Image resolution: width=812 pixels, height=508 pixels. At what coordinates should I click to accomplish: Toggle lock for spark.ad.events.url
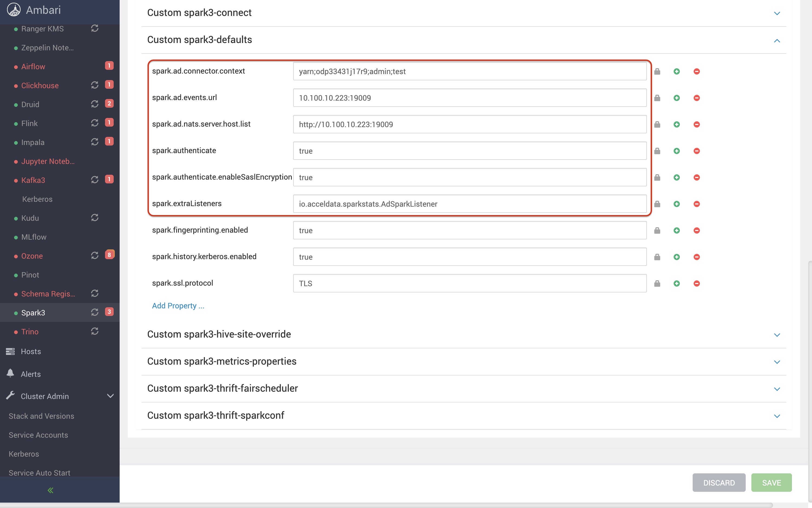[657, 98]
